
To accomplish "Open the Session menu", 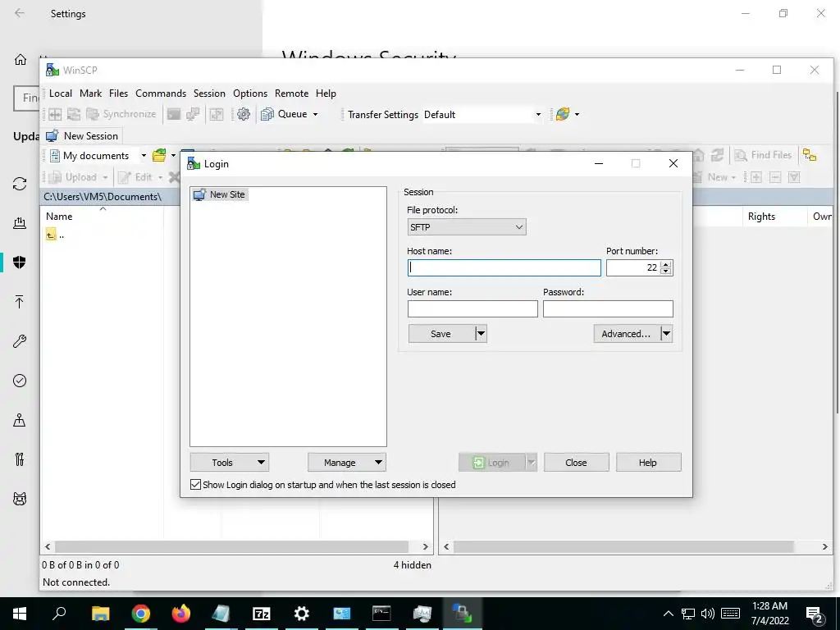I will [x=209, y=94].
